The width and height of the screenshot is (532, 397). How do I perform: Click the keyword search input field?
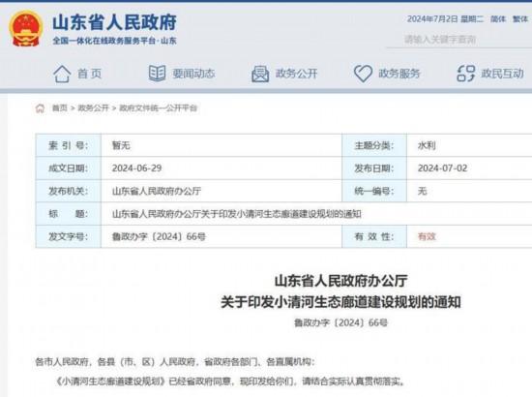pos(459,40)
